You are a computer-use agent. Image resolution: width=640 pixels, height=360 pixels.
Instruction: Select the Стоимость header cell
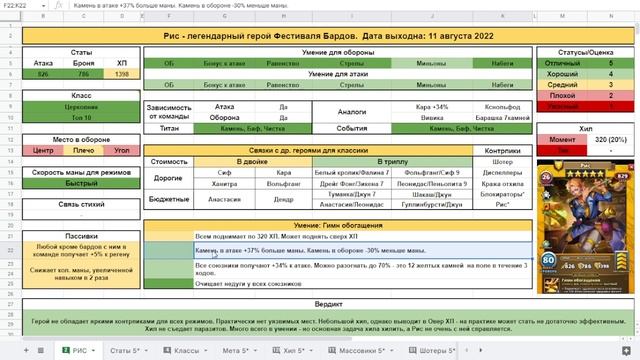pyautogui.click(x=169, y=162)
